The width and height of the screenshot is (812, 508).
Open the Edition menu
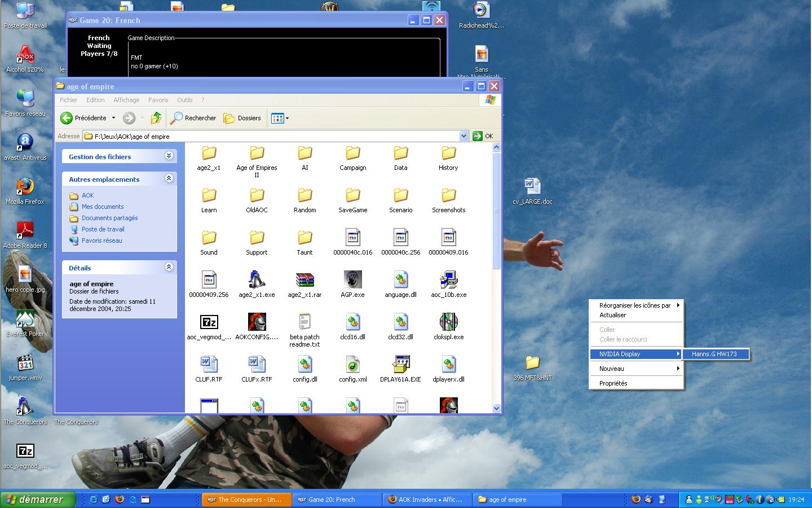95,100
